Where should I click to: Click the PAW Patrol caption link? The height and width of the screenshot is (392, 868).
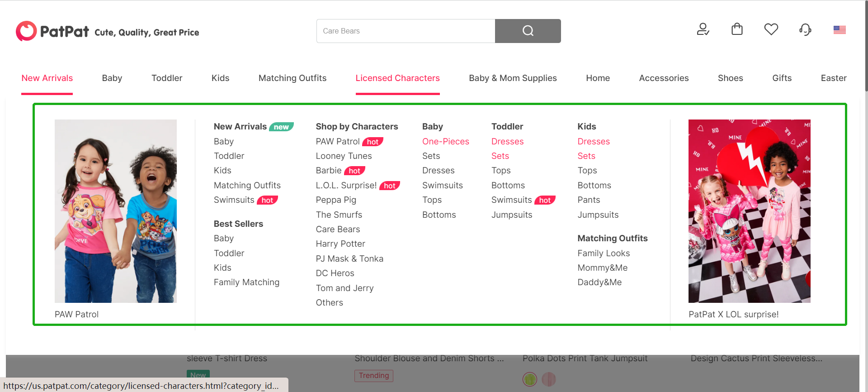(76, 314)
